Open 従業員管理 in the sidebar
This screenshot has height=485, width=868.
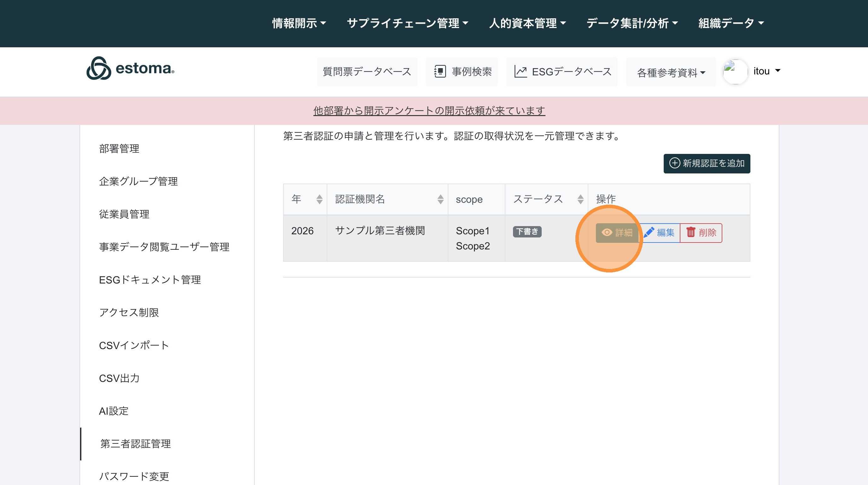point(124,214)
